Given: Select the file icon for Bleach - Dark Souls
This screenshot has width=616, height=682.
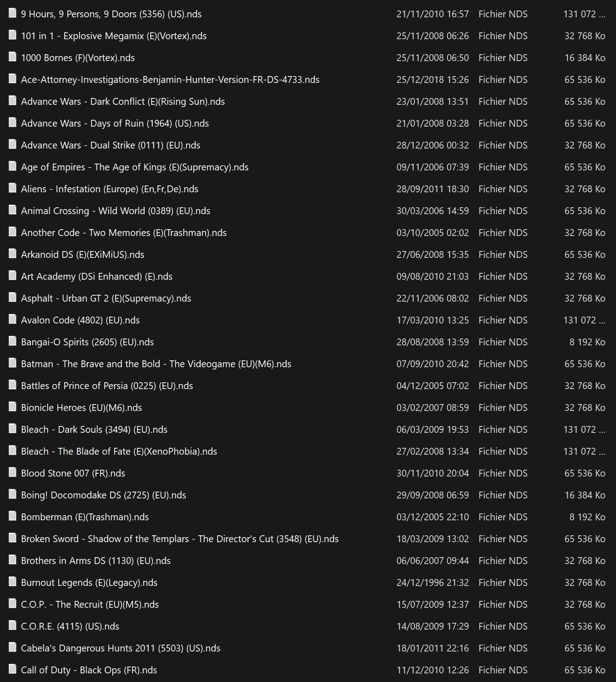Looking at the screenshot, I should pos(12,429).
